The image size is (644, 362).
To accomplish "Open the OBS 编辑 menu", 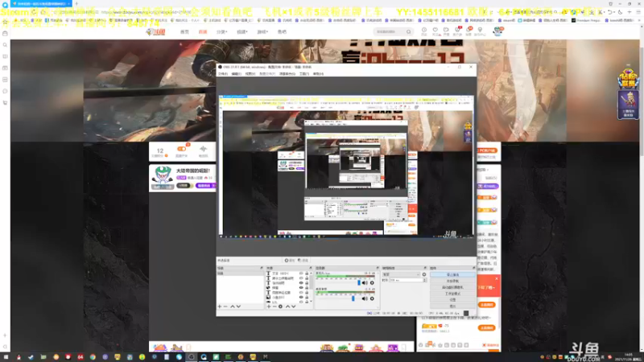I will click(x=236, y=74).
